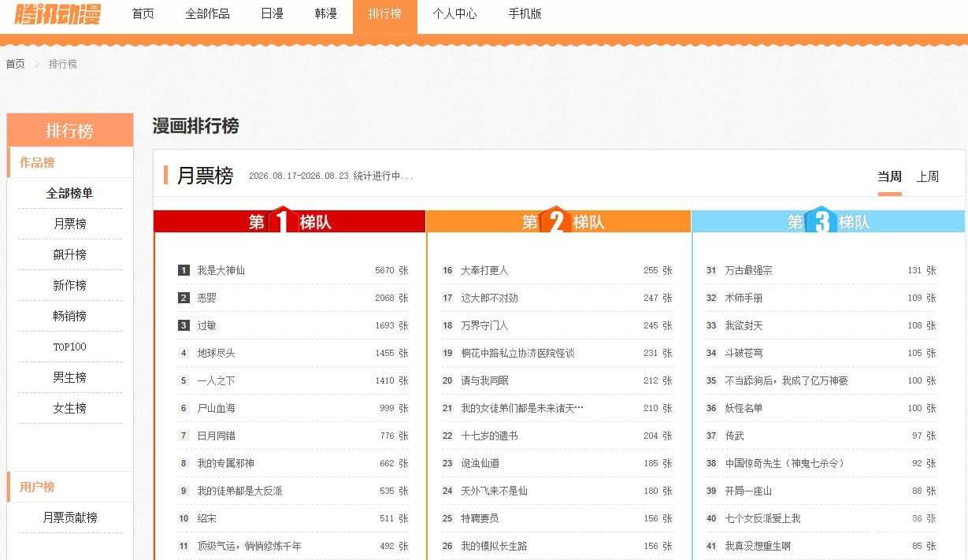This screenshot has width=968, height=560.
Task: Open comic 桐花中路私立协济医院怪谈
Action: point(518,353)
